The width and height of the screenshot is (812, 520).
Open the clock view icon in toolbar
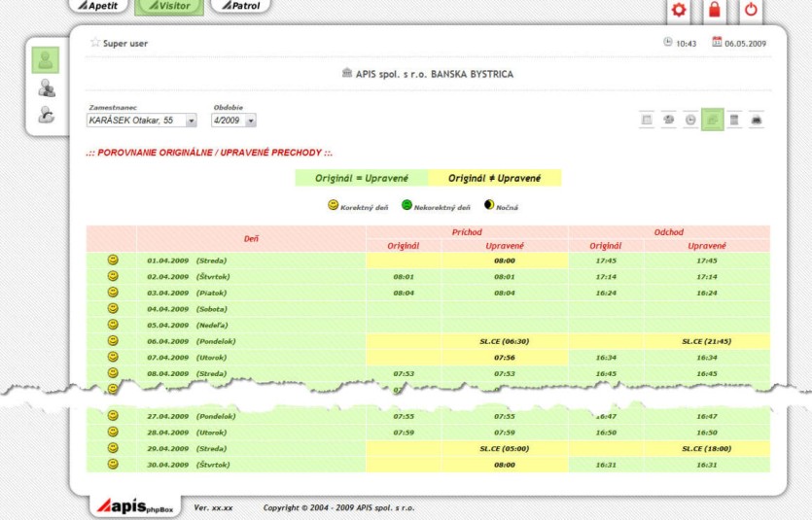pyautogui.click(x=689, y=120)
